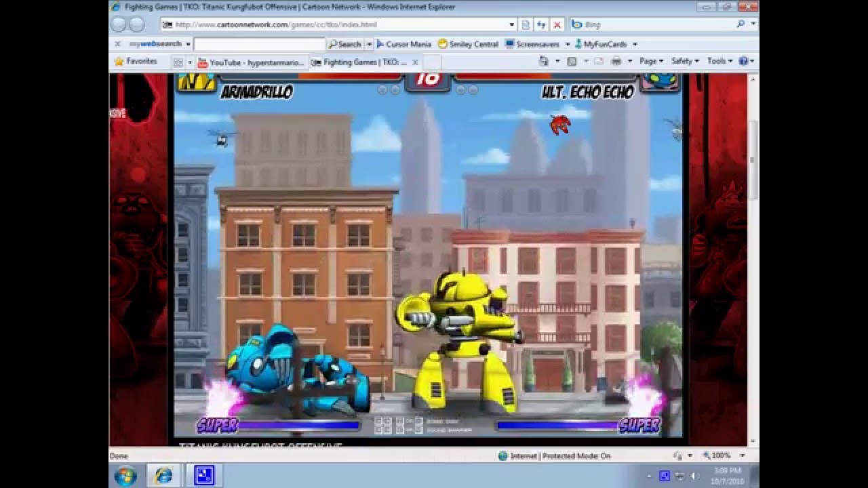This screenshot has width=868, height=488.
Task: Click Ult. Echo Echo's SUPER meter bar
Action: click(x=557, y=426)
